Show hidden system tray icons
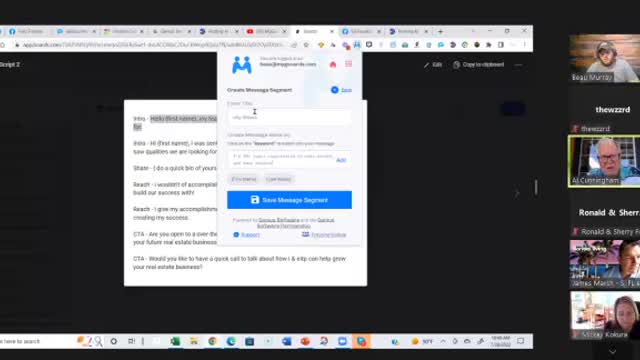Screen dimensions: 640x360 (x=443, y=341)
